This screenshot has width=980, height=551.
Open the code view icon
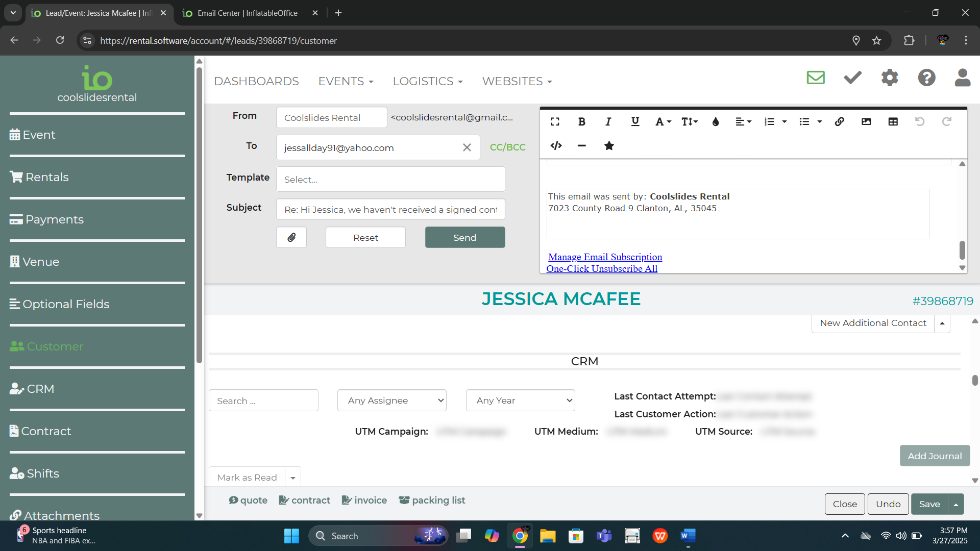[x=556, y=146]
